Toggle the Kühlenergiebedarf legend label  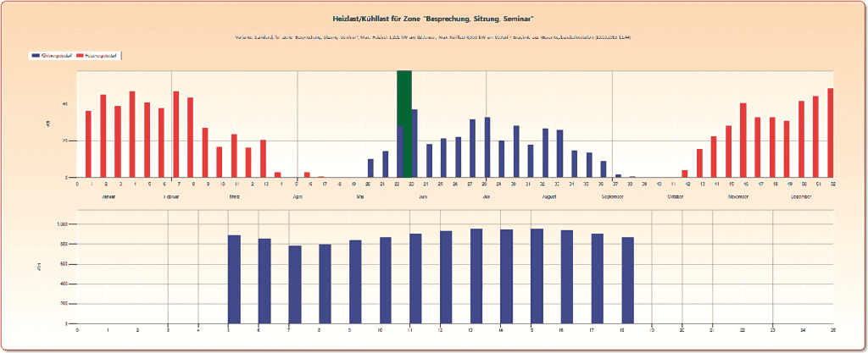click(x=58, y=56)
